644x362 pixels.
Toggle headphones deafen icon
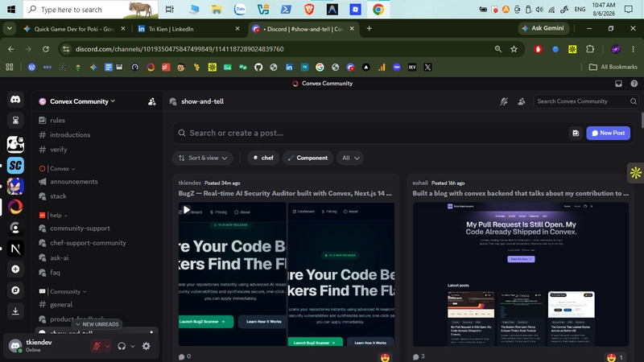122,346
